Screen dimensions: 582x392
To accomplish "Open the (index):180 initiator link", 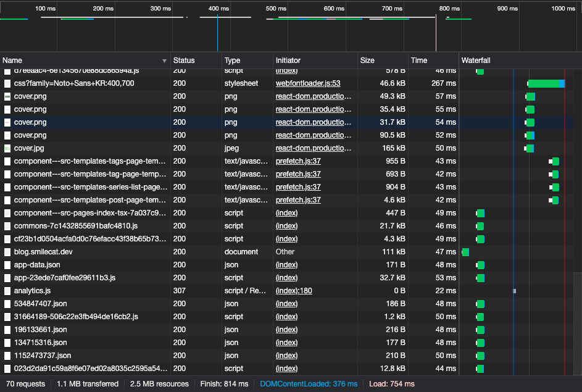I will pyautogui.click(x=294, y=291).
